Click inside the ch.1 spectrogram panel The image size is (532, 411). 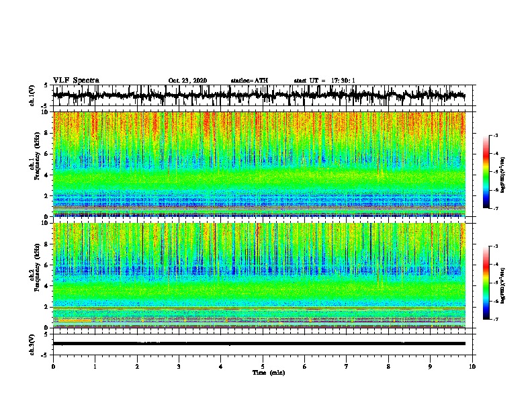(x=259, y=164)
